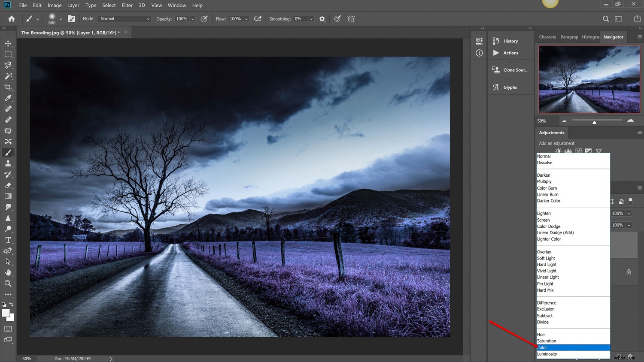The height and width of the screenshot is (362, 644).
Task: Activate the Clone Stamp tool
Action: 8,163
